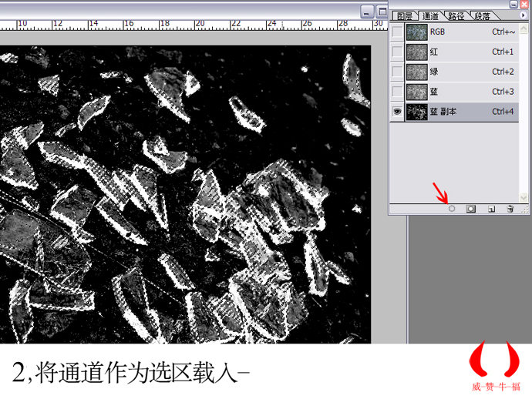Click the 绿 channel name
Screen dimensions: 532x399
[x=434, y=72]
